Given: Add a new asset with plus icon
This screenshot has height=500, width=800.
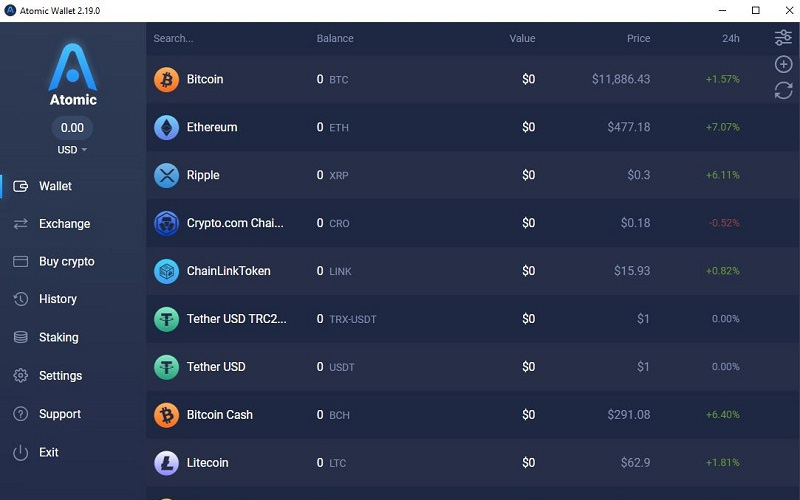Looking at the screenshot, I should click(x=783, y=64).
